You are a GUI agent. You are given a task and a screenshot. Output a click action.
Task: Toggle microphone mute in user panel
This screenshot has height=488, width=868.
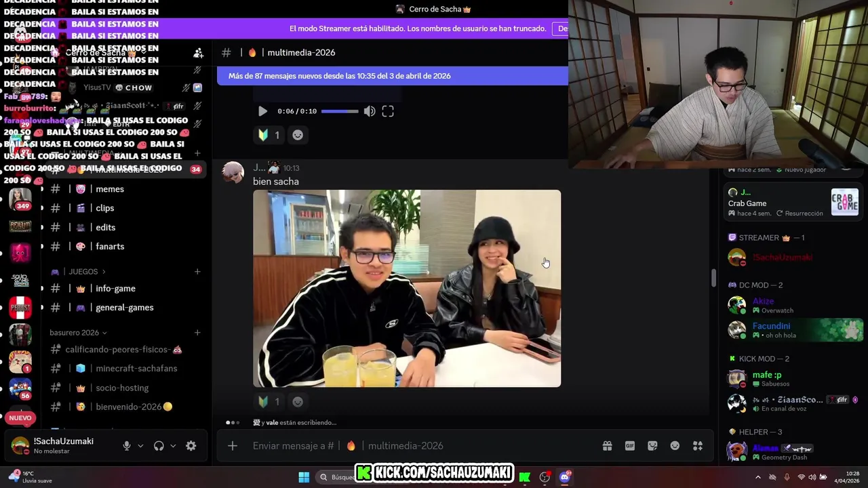[x=126, y=445]
